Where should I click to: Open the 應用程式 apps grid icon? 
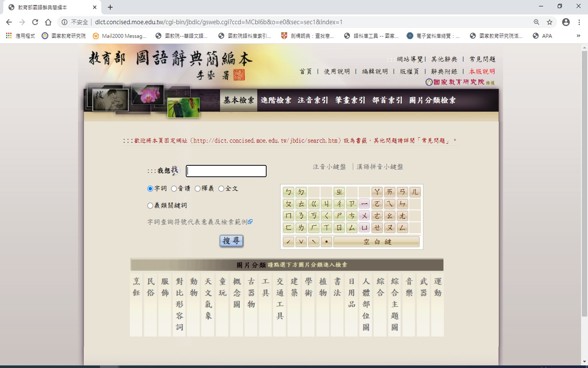[x=9, y=36]
